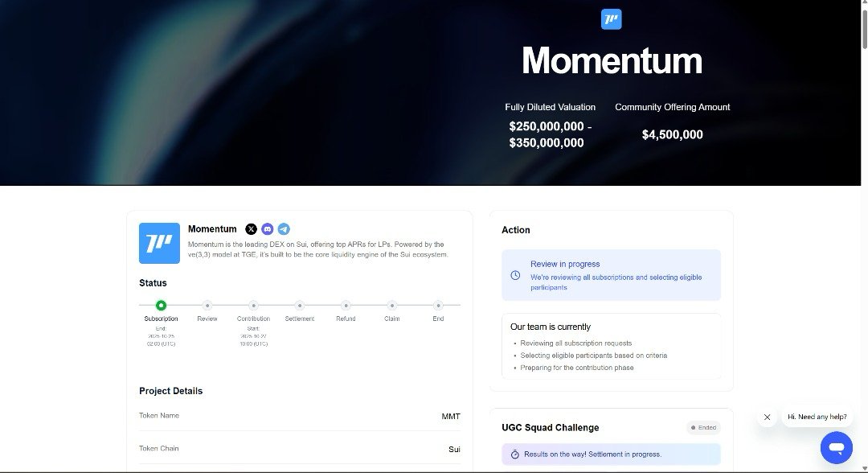Select the Contribution step marker

[253, 306]
